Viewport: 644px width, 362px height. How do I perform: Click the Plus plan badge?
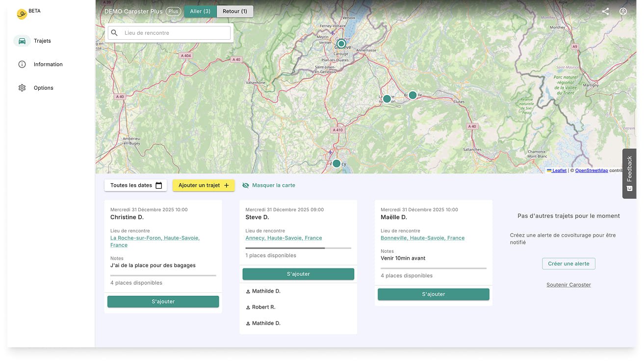tap(173, 11)
